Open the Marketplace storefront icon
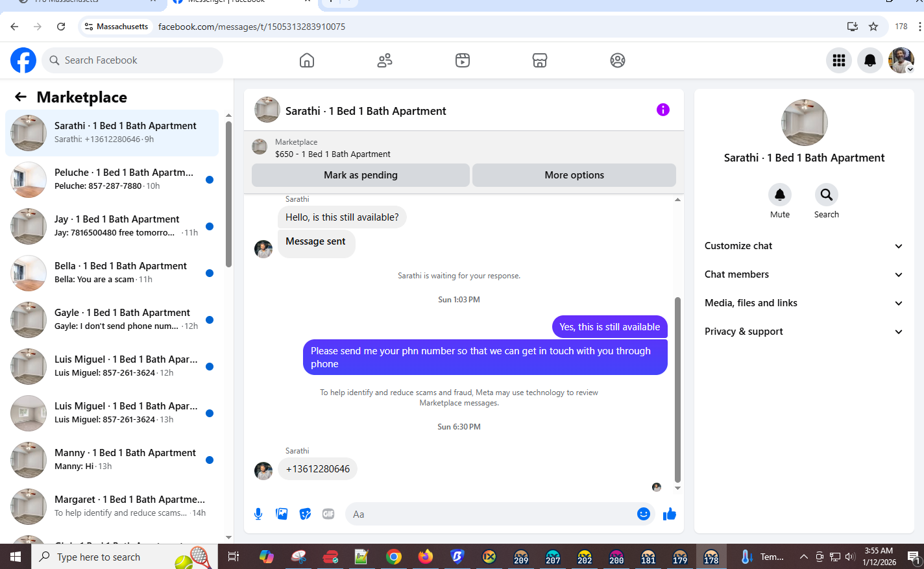This screenshot has height=569, width=924. (540, 60)
